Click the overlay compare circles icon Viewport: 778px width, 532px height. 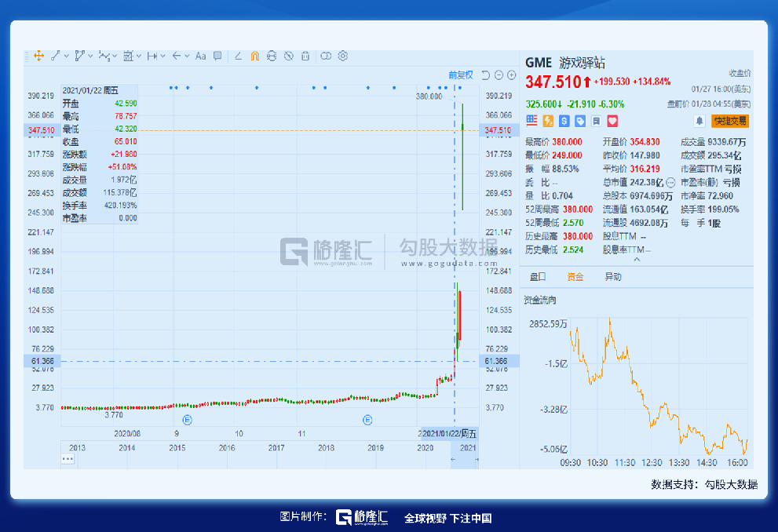(x=326, y=56)
